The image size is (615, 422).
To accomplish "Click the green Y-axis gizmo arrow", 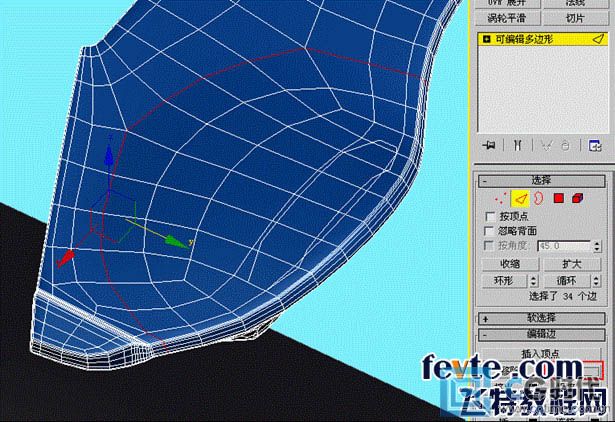I will (176, 242).
